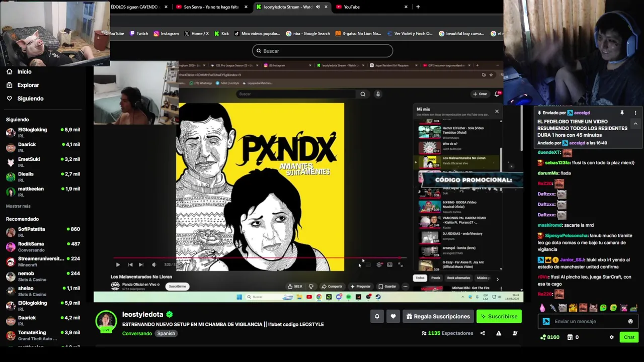Open chat settings gear
The width and height of the screenshot is (644, 362).
[x=612, y=337]
